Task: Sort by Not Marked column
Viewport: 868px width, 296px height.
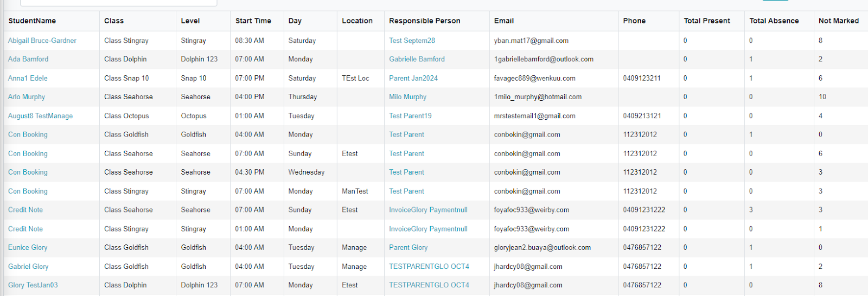Action: 838,21
